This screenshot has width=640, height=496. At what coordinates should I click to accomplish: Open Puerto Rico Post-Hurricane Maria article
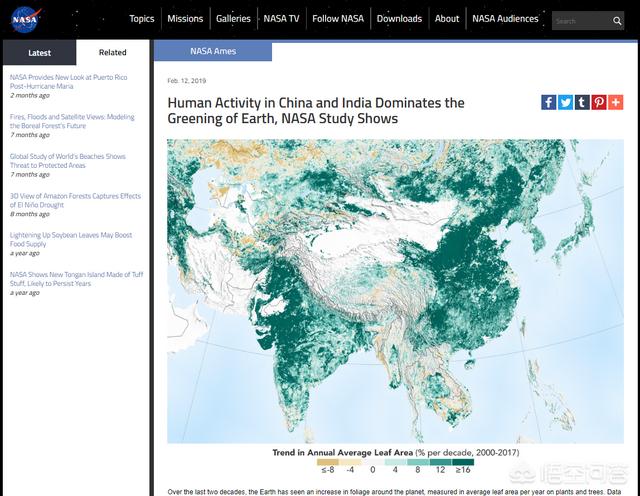(69, 82)
